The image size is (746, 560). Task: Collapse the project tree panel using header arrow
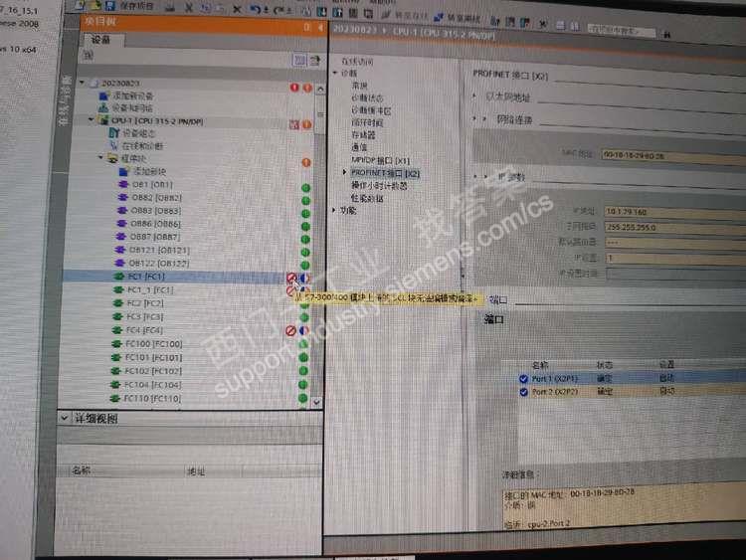coord(321,28)
